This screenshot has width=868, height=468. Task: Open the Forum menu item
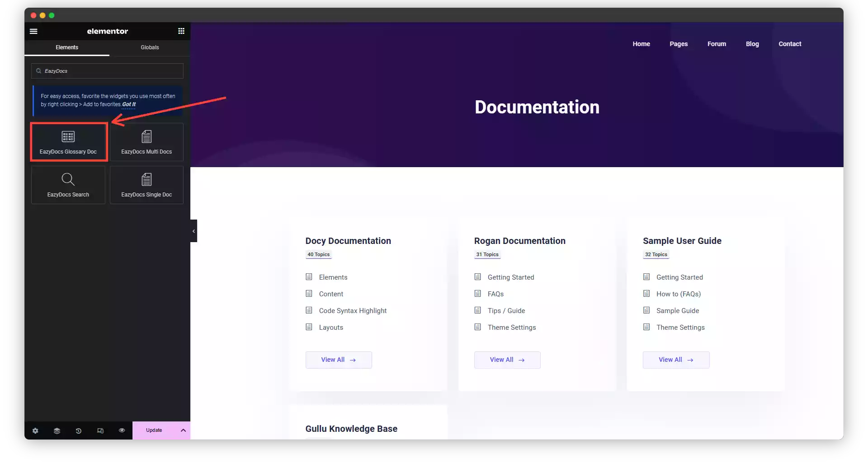(717, 44)
